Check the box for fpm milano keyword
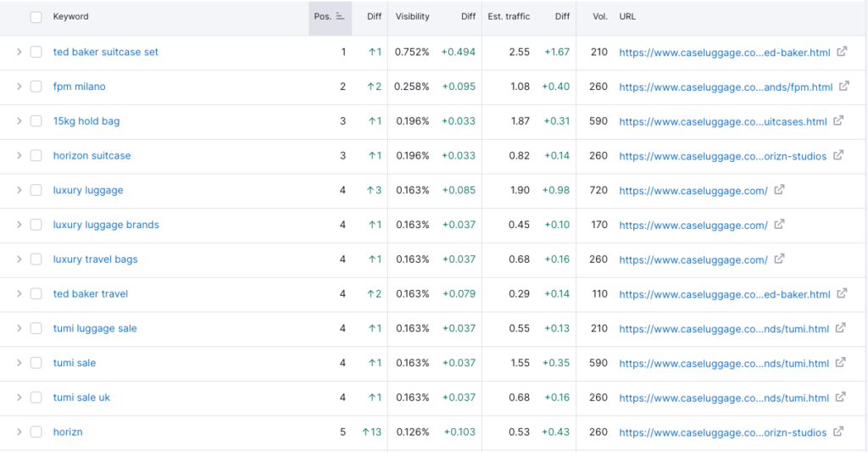868x452 pixels. click(36, 86)
